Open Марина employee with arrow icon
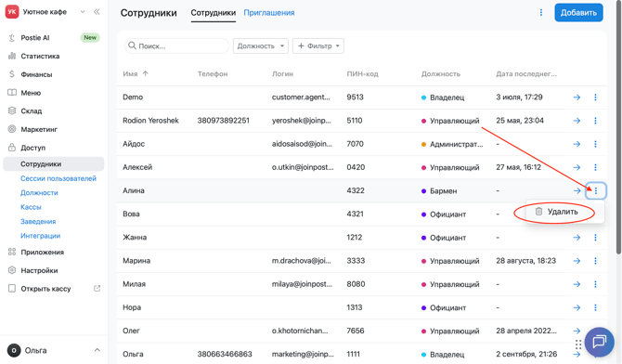Screen dimensions: 622x364 tap(577, 261)
